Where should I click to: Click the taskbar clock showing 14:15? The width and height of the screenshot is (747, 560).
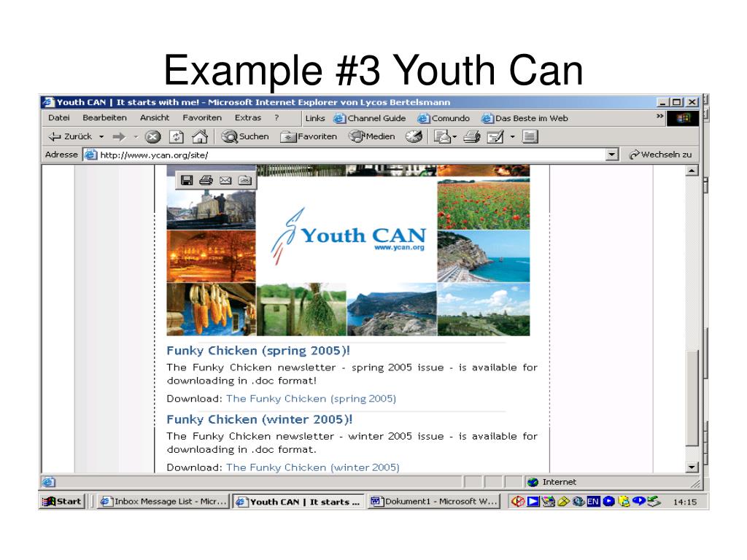point(684,502)
